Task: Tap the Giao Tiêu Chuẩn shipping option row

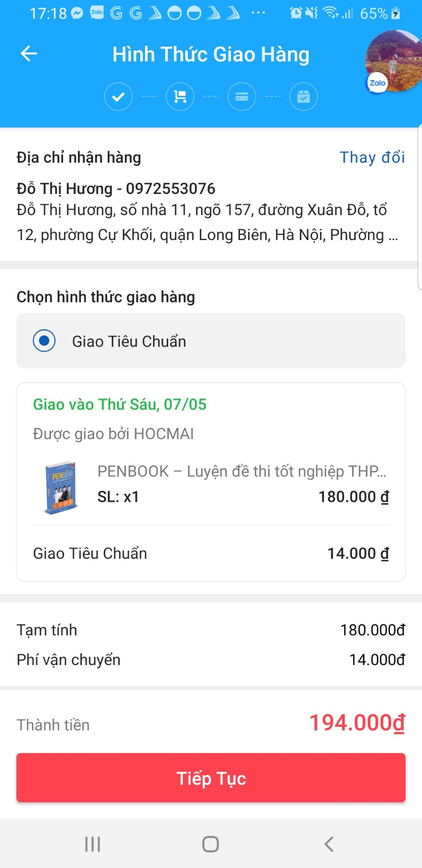Action: tap(211, 341)
